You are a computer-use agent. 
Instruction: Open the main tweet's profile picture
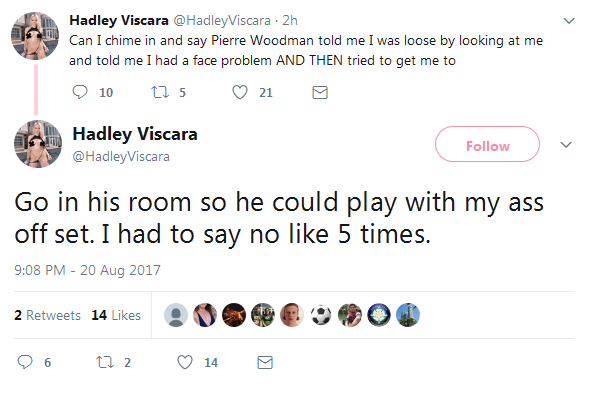click(x=38, y=144)
